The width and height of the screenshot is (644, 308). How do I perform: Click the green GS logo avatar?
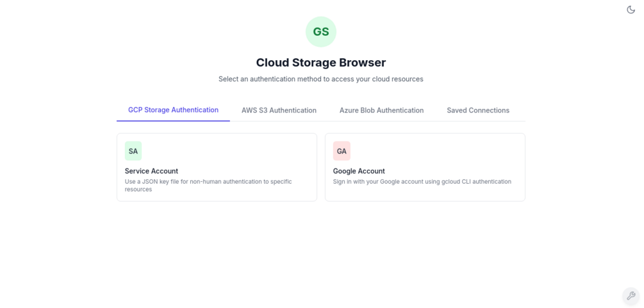point(321,32)
